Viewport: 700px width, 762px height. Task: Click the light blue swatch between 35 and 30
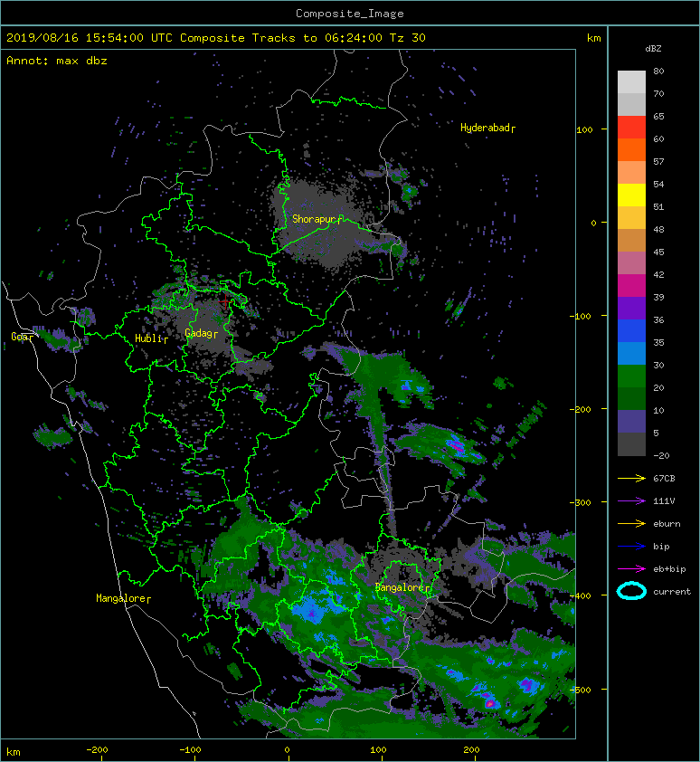631,353
